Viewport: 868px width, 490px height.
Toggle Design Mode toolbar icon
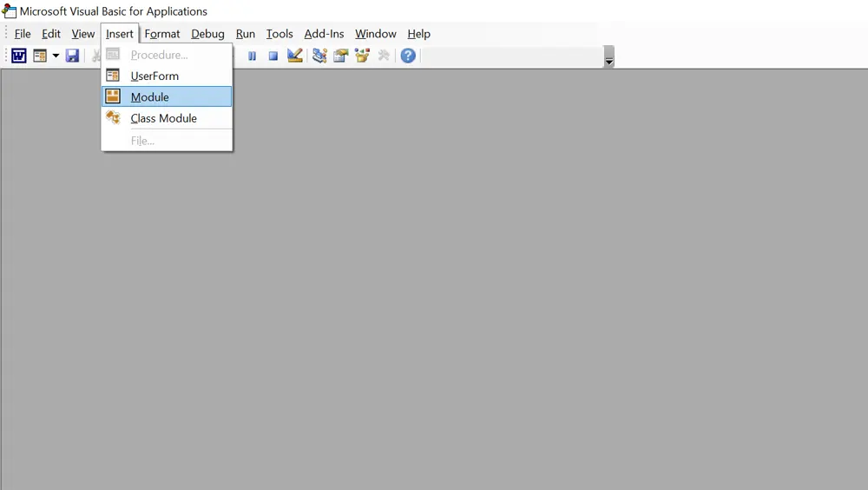tap(294, 56)
